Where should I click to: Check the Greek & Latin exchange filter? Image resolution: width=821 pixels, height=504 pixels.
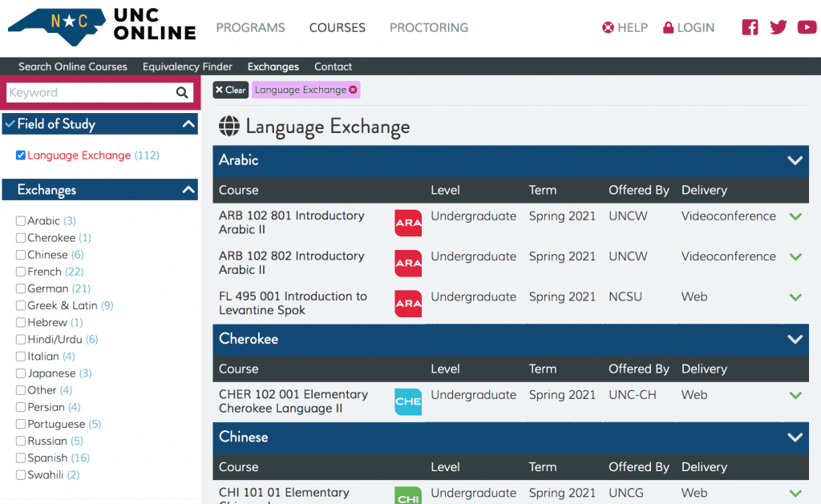click(20, 305)
